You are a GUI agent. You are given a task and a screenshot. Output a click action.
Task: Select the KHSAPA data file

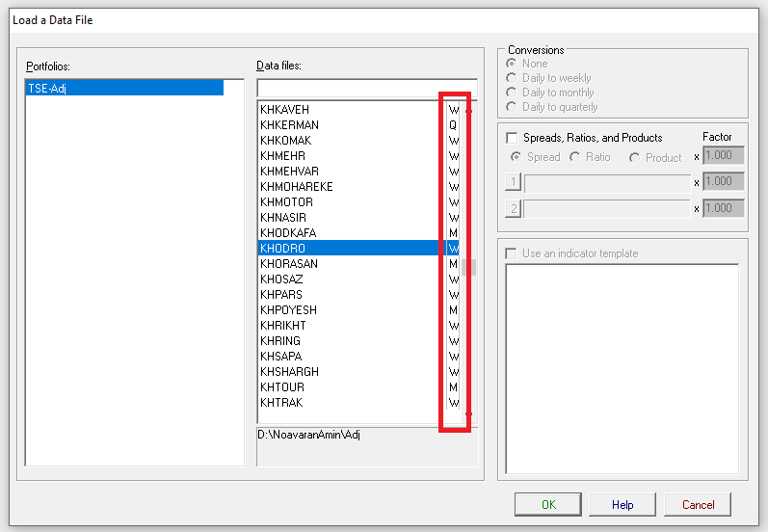pos(359,357)
